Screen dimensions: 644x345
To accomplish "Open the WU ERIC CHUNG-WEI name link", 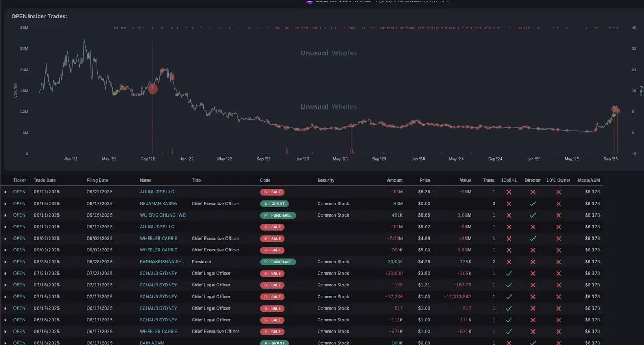I will [163, 215].
